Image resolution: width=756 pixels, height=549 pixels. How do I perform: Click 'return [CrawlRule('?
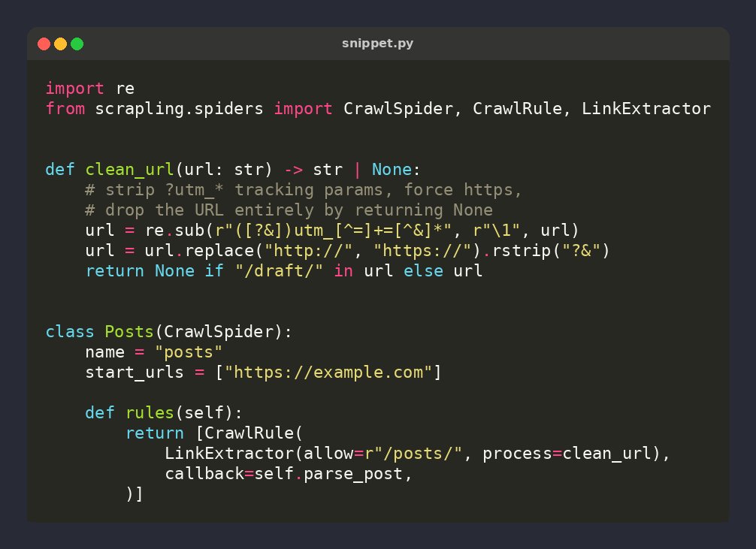(214, 433)
